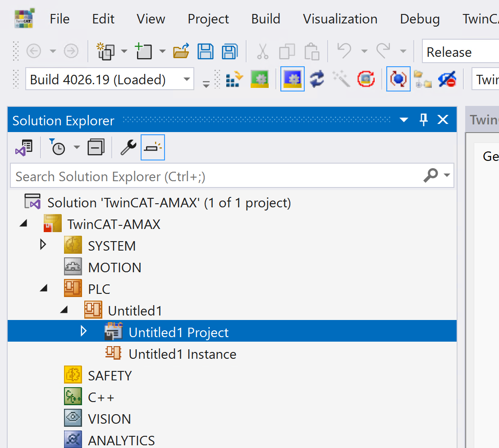
Task: Click the Open File folder icon
Action: coord(181,52)
